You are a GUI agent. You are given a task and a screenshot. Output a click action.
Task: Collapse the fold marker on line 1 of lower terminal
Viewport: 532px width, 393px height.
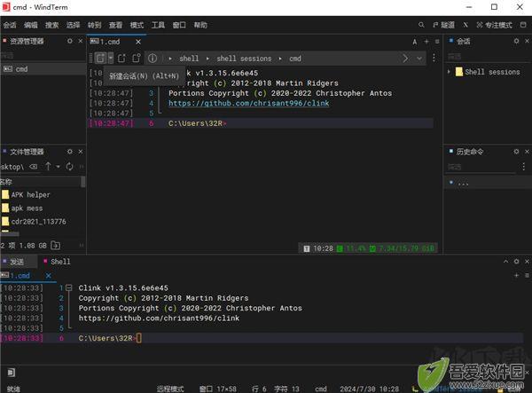pyautogui.click(x=69, y=287)
